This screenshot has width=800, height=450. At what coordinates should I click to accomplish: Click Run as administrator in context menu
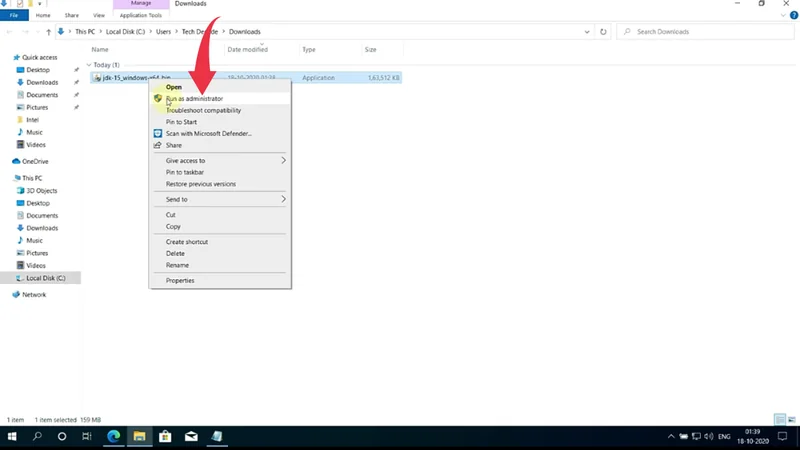click(x=194, y=99)
